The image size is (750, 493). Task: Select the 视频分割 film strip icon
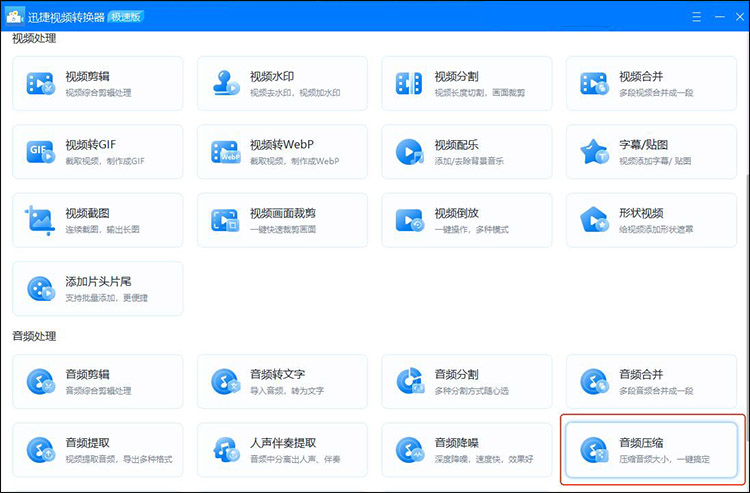(409, 84)
